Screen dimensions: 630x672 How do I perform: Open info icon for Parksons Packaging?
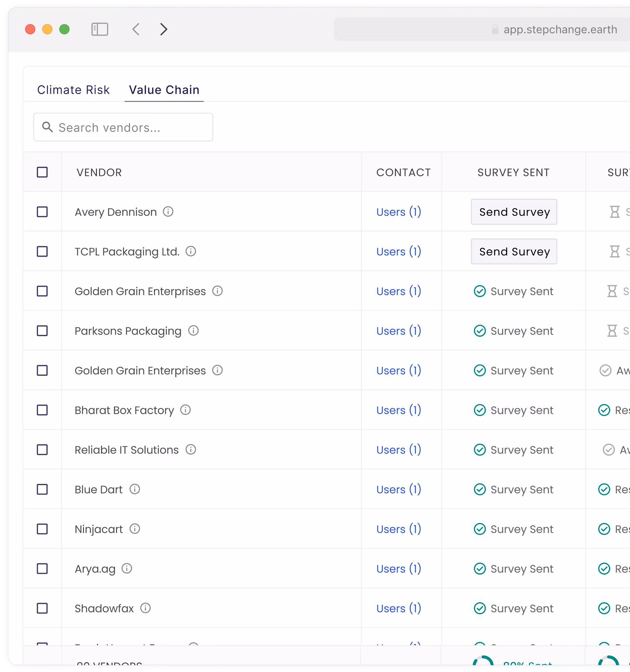[x=193, y=330]
